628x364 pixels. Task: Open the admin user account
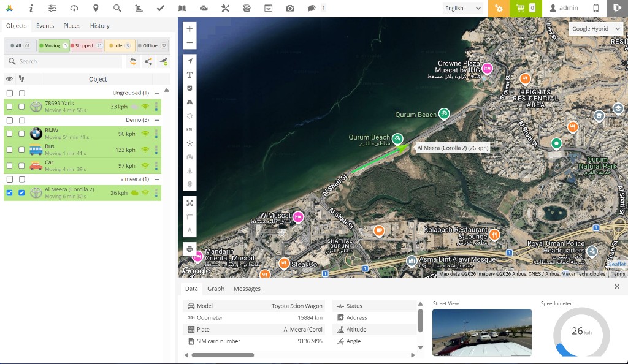[564, 8]
